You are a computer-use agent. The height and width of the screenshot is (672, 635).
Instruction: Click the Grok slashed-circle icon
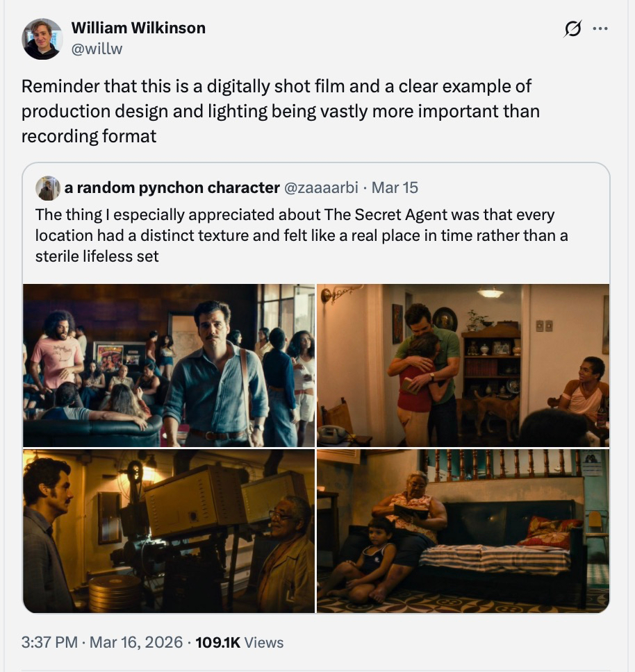click(573, 29)
